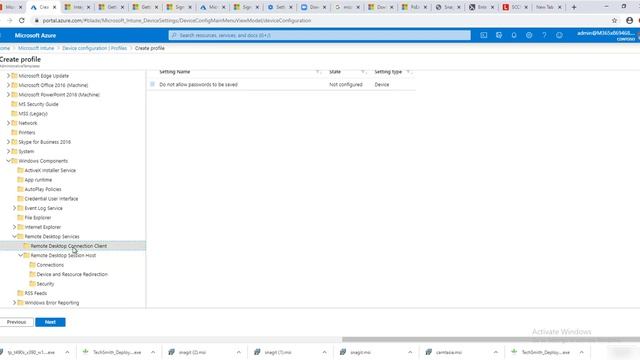Click the Next button

pos(50,322)
